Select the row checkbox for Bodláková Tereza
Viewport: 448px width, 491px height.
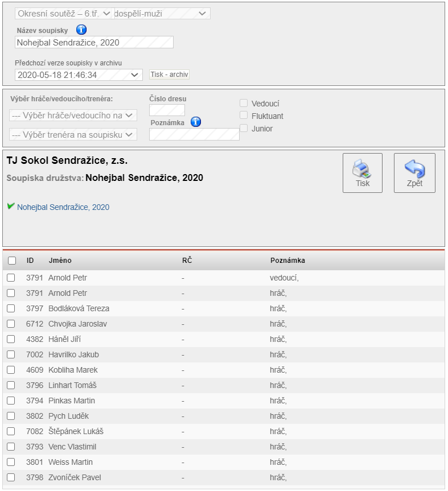(x=11, y=308)
